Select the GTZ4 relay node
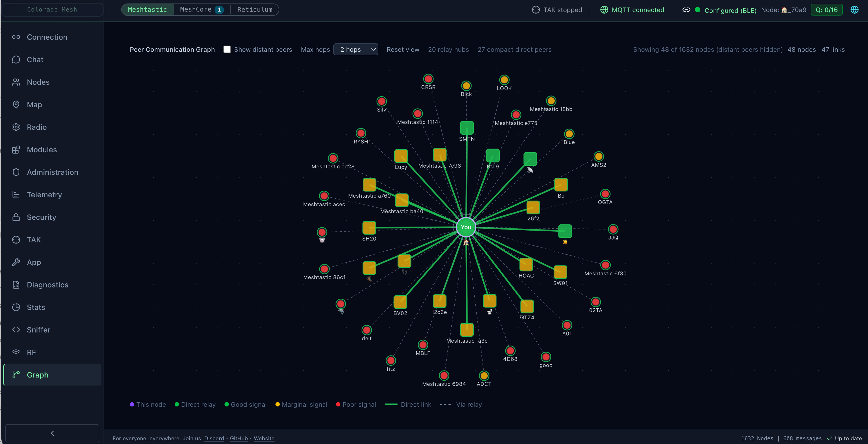 point(527,306)
